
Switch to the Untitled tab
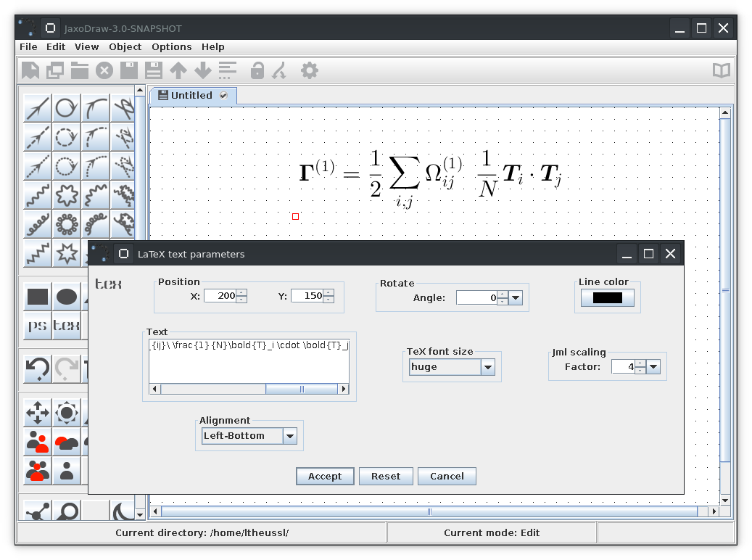coord(194,96)
